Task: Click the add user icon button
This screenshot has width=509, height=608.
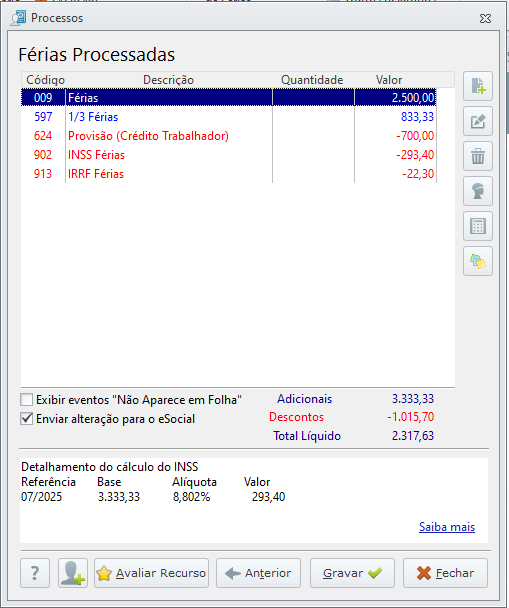Action: [73, 573]
